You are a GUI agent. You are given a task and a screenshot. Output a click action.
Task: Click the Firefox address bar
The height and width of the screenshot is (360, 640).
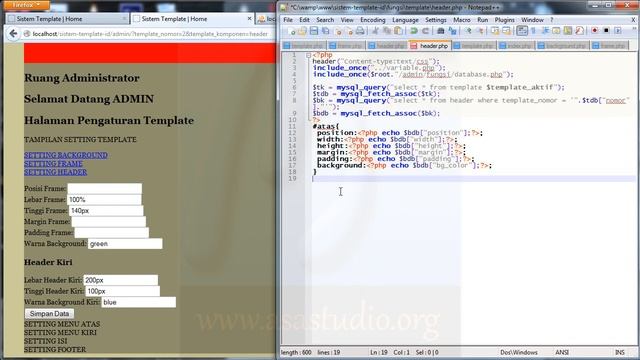[150, 34]
